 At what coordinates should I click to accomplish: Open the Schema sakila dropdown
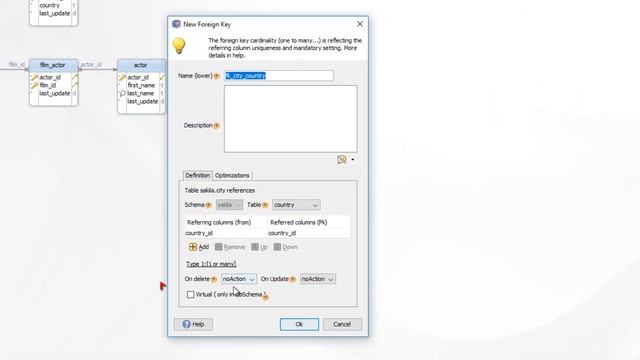coord(229,205)
